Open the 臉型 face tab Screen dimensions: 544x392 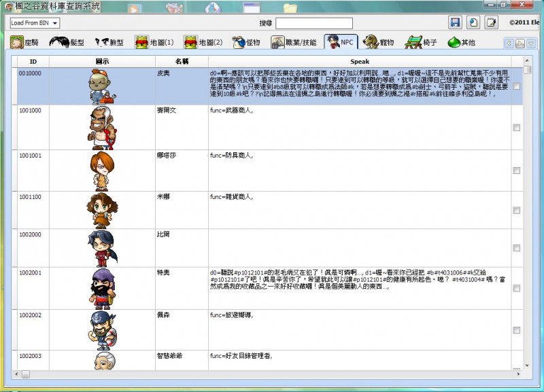click(109, 42)
